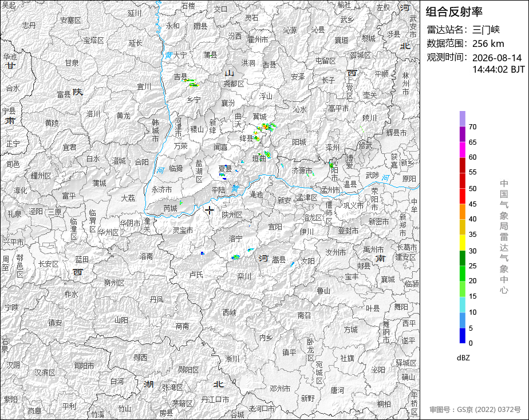Image resolution: width=529 pixels, height=420 pixels.
Task: Click the 高平市 map label
Action: (338, 109)
